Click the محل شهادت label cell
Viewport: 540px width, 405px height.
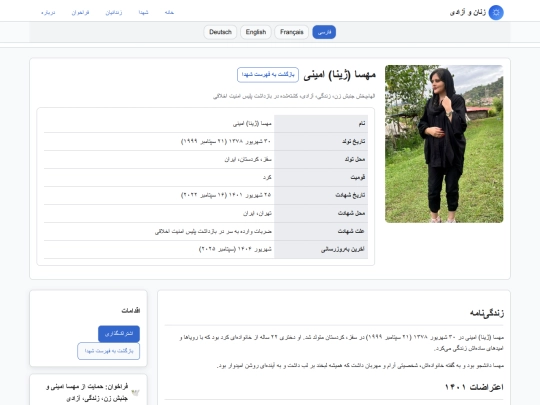(321, 213)
